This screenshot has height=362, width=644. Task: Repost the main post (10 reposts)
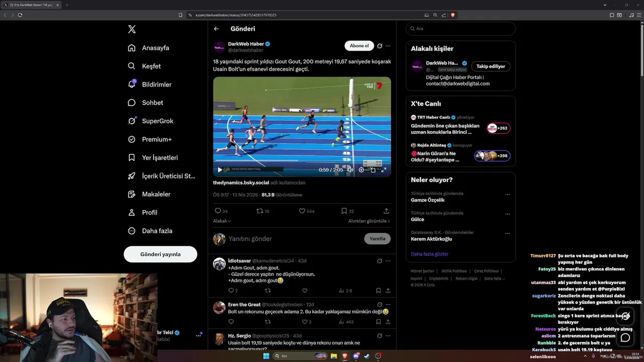(263, 211)
